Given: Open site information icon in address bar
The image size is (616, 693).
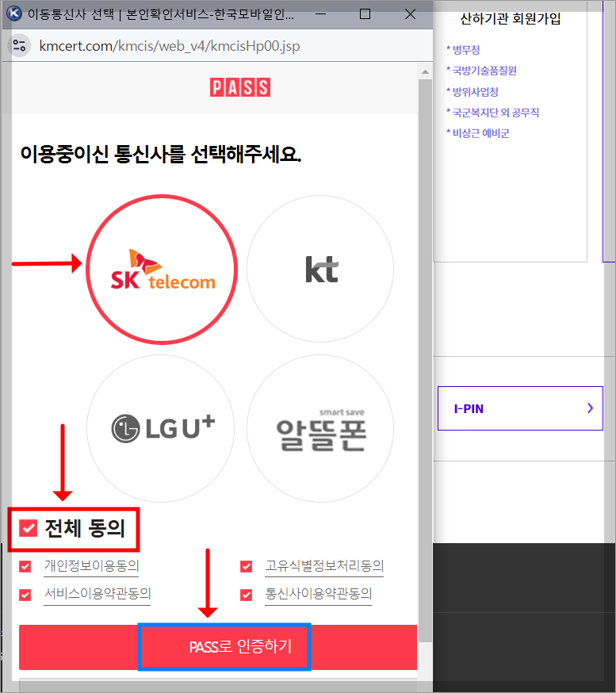Looking at the screenshot, I should [20, 45].
